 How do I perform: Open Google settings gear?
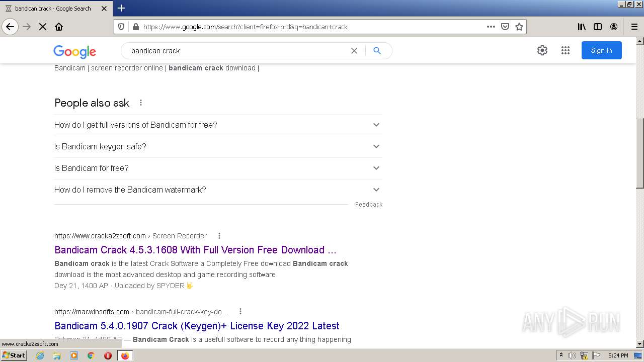click(x=542, y=50)
